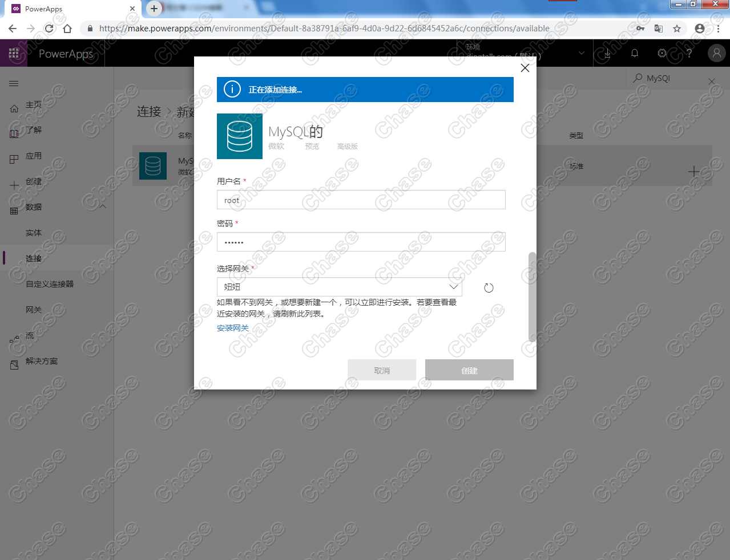Click the install gateway link
The image size is (730, 560).
point(233,328)
